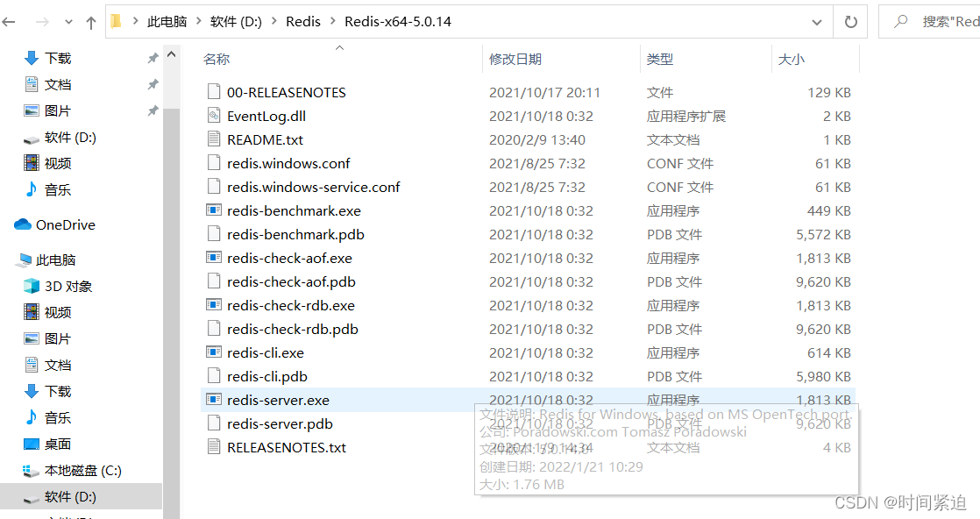Click pin icon next to 下载
Image resolution: width=980 pixels, height=519 pixels.
153,58
